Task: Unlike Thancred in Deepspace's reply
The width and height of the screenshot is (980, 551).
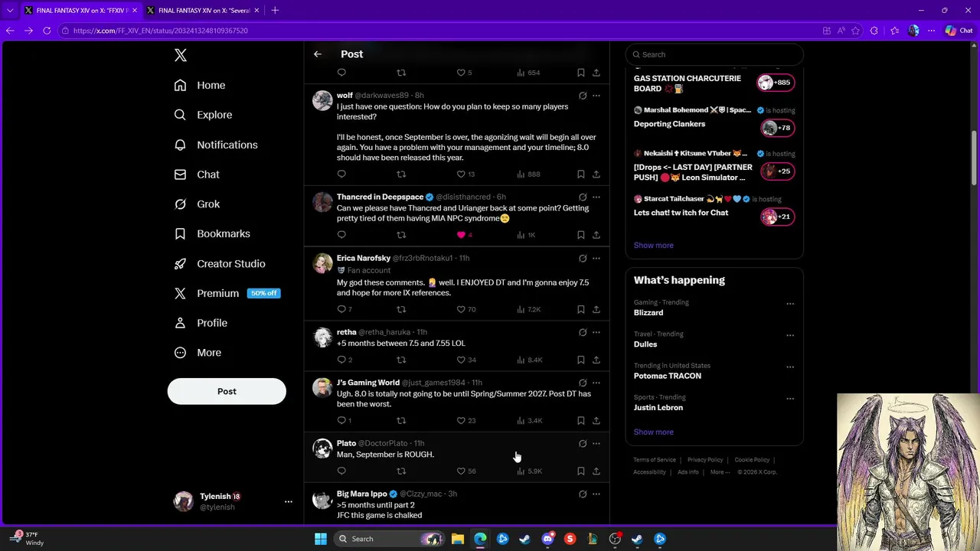Action: 465,235
